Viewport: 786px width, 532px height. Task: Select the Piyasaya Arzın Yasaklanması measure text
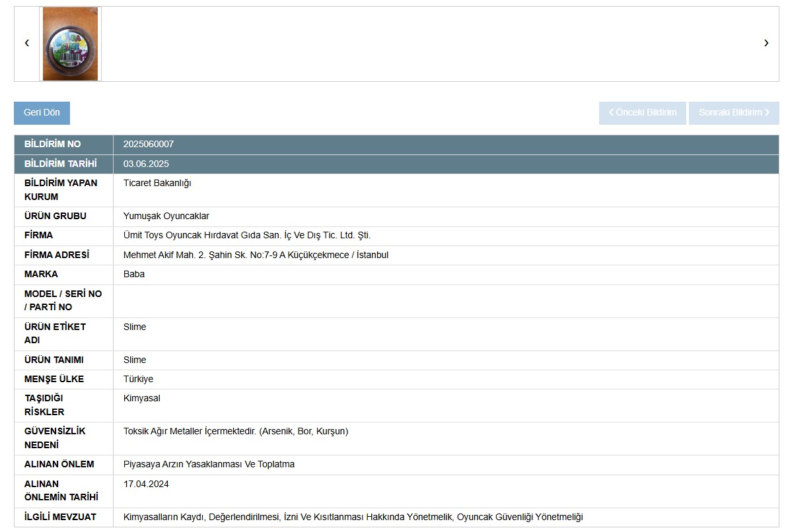(x=209, y=465)
